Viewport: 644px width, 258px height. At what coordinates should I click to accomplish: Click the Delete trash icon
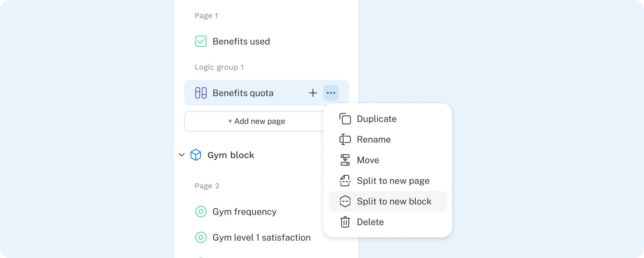click(345, 222)
